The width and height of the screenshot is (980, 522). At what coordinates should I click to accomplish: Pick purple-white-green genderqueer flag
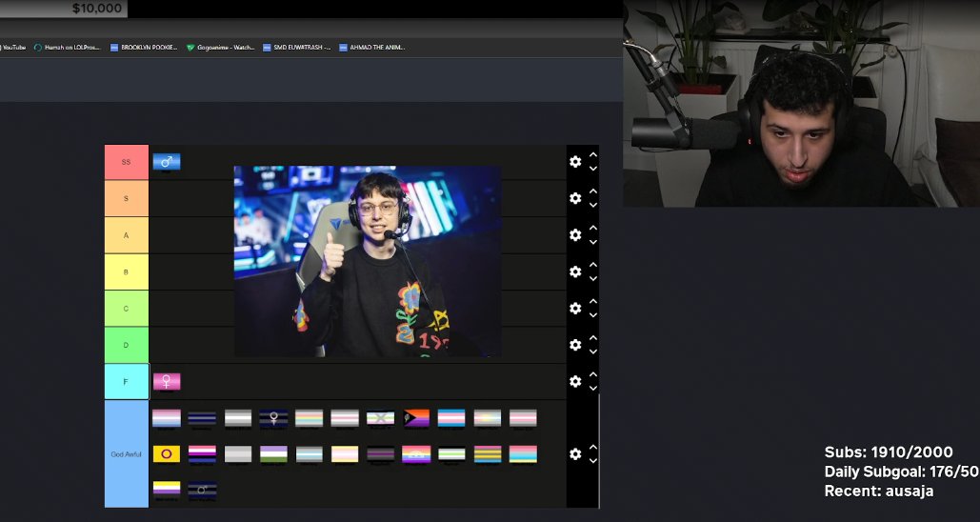tap(273, 453)
